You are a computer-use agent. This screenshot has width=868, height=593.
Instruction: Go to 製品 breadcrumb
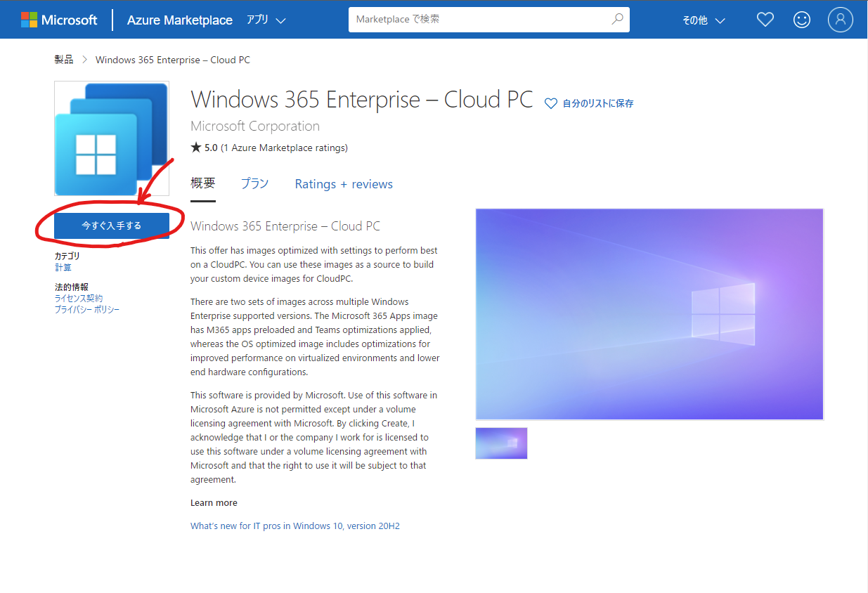(64, 60)
